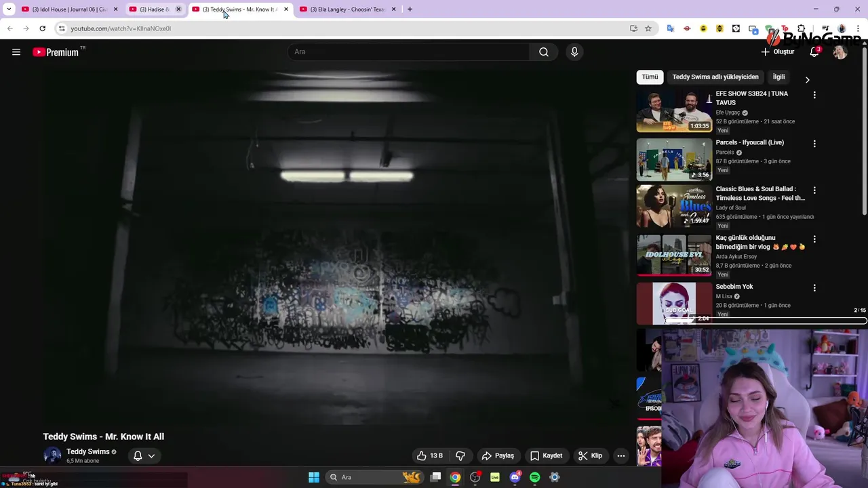The width and height of the screenshot is (868, 488).
Task: View site information icon in address bar
Action: coord(61,28)
